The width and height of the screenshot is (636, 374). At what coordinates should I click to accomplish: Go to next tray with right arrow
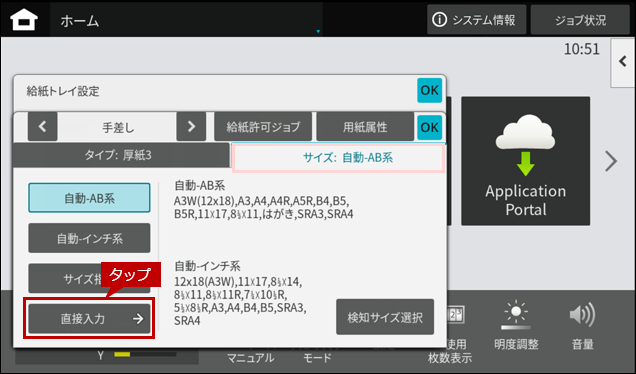191,127
